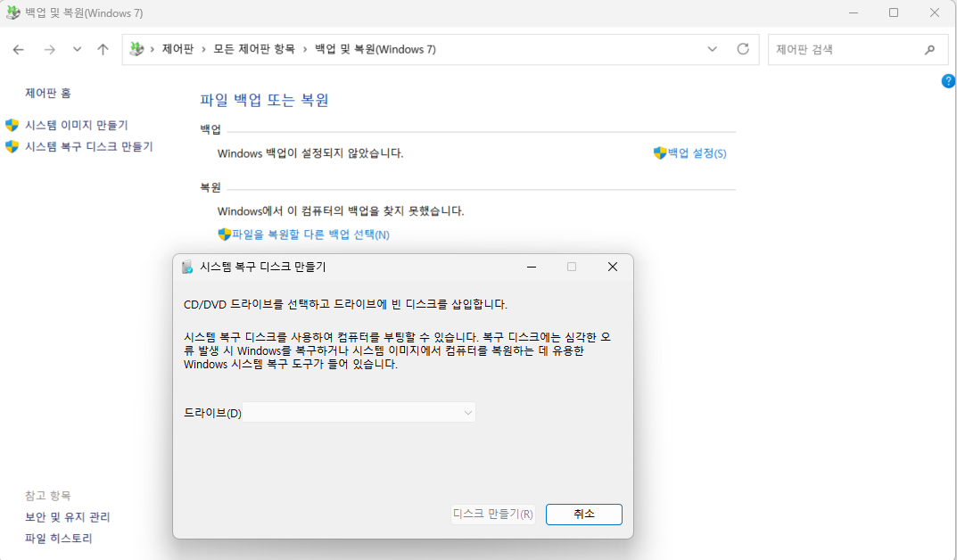Viewport: 957px width, 560px height.
Task: Click the 참고 항목 label
Action: coord(47,495)
